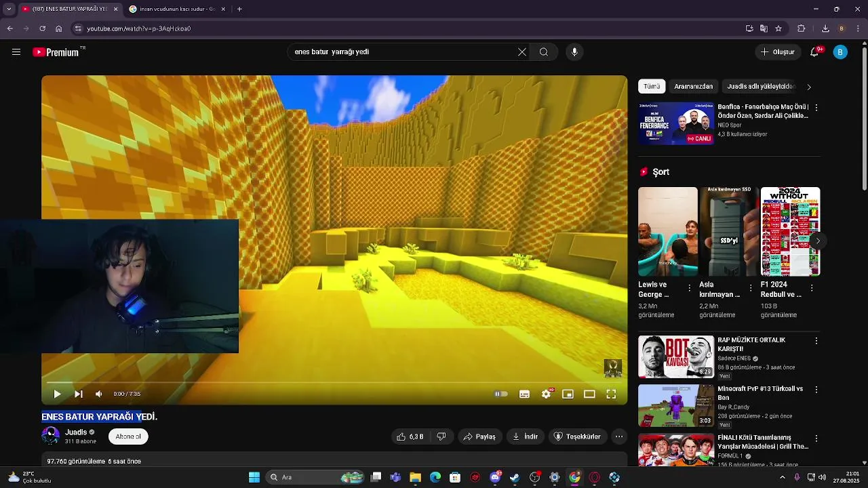
Task: Show next shorts with arrow
Action: (818, 241)
